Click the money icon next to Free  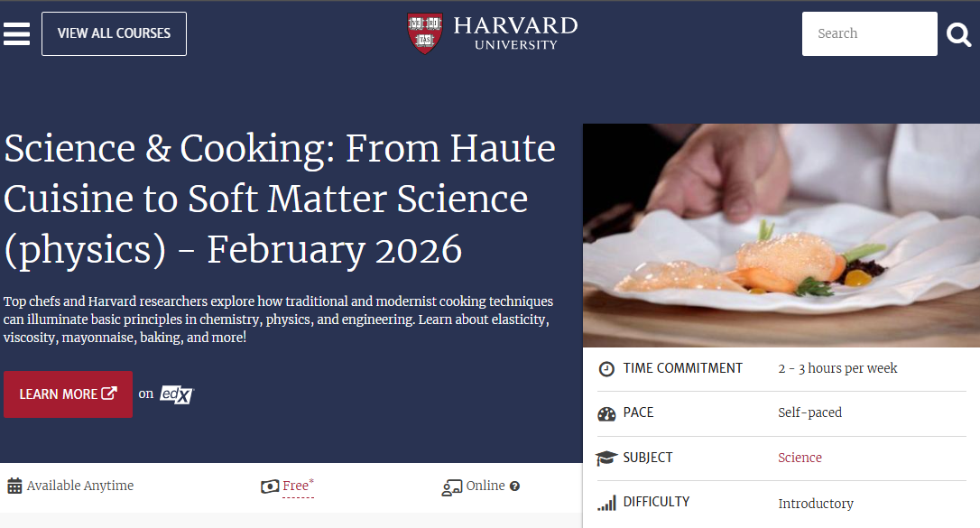tap(270, 486)
